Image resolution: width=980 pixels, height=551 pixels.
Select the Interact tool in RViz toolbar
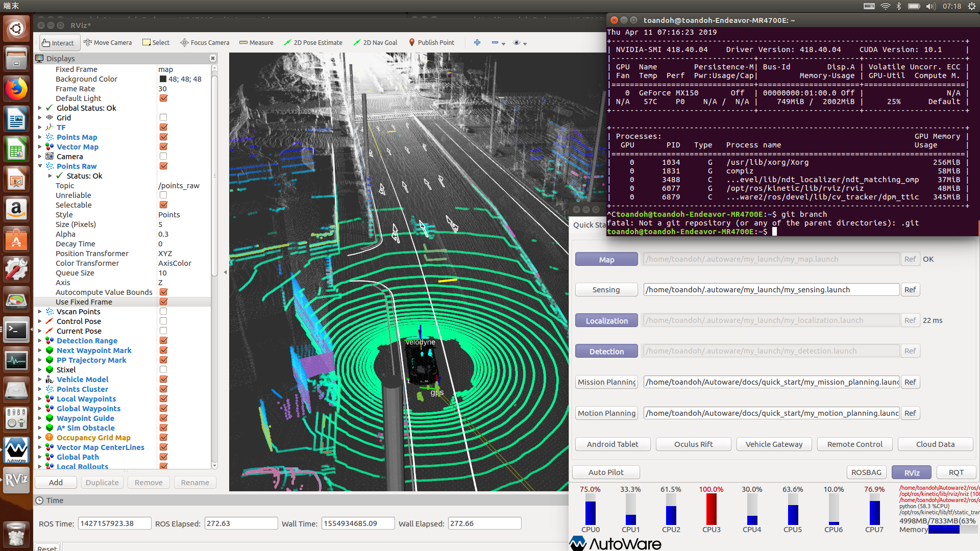[x=58, y=43]
